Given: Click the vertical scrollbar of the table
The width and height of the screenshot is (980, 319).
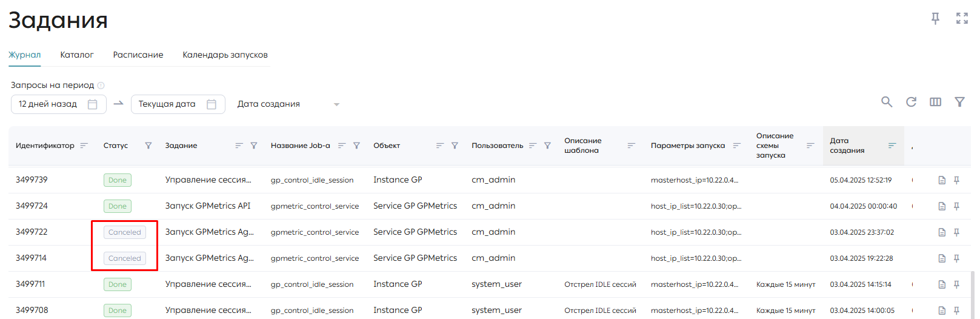Looking at the screenshot, I should click(973, 294).
